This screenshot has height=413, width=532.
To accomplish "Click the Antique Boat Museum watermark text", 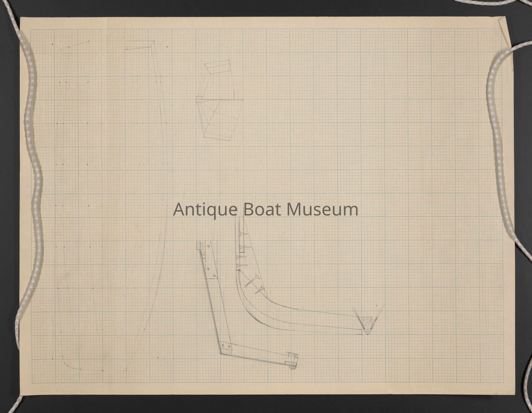I will pos(265,210).
